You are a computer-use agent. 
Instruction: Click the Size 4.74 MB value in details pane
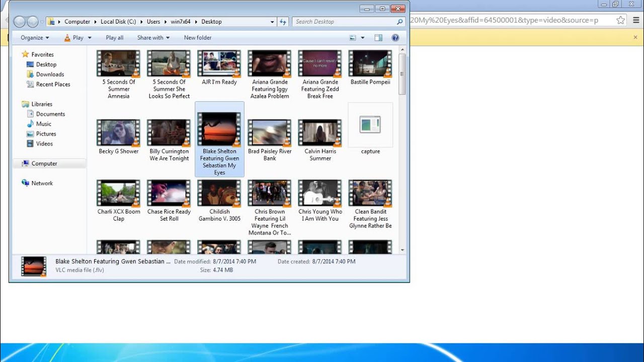point(223,270)
